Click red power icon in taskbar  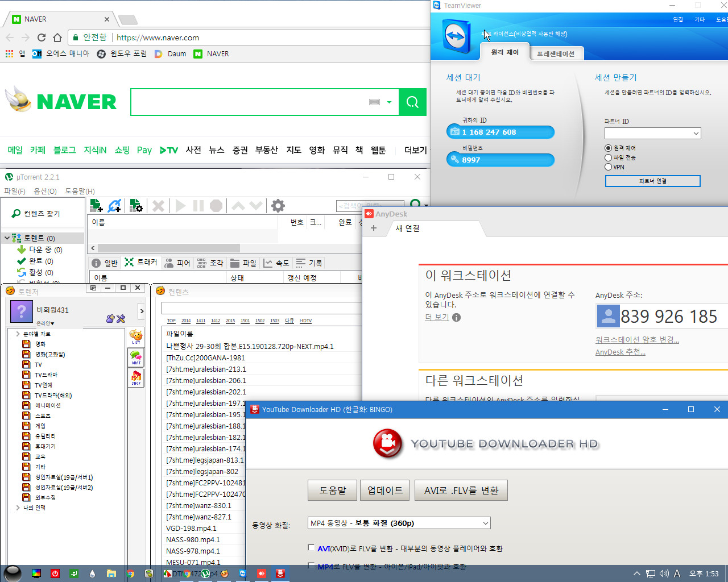[55, 573]
